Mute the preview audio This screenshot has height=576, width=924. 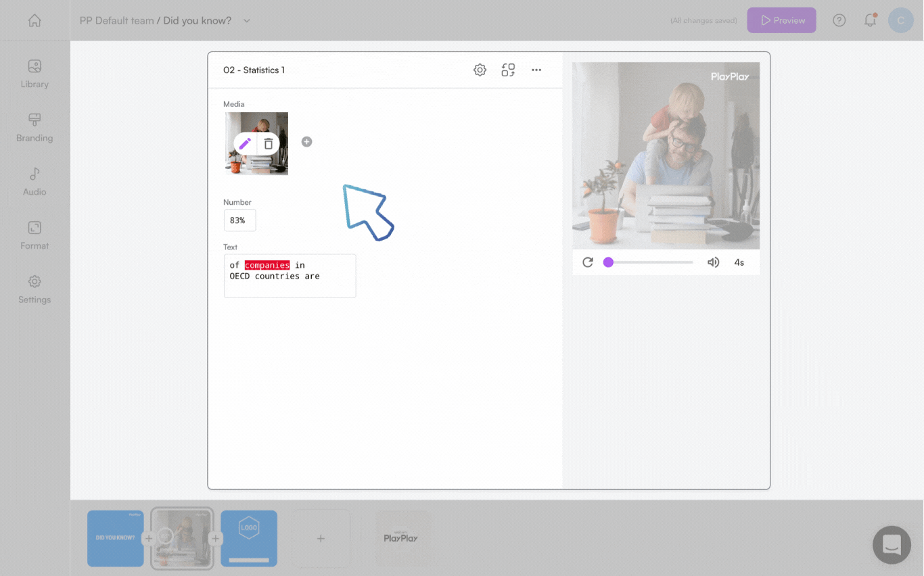[713, 262]
